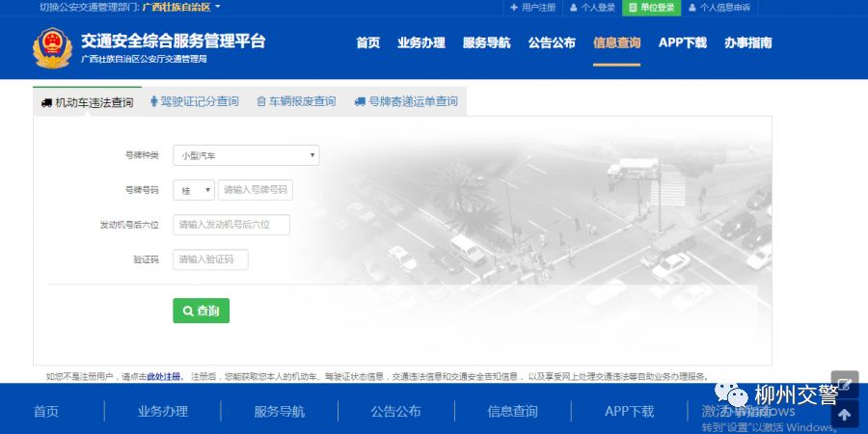Screen dimensions: 868x434
Task: Click the scroll-to-top arrow button
Action: tap(845, 415)
